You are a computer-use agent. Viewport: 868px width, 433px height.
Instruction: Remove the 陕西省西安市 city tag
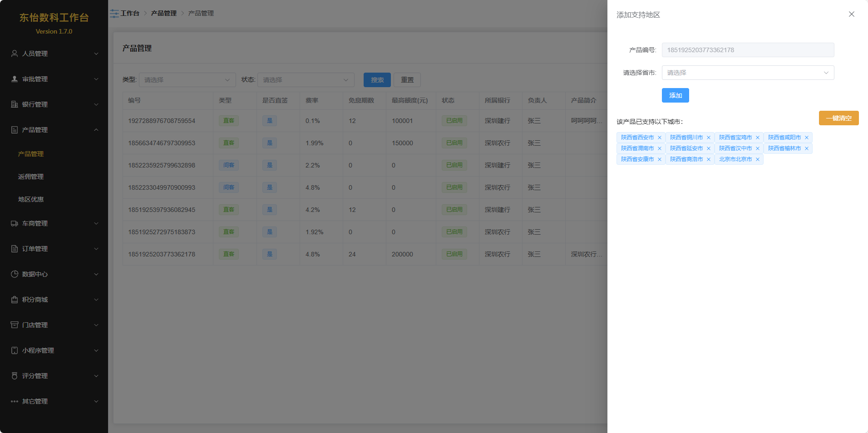659,138
